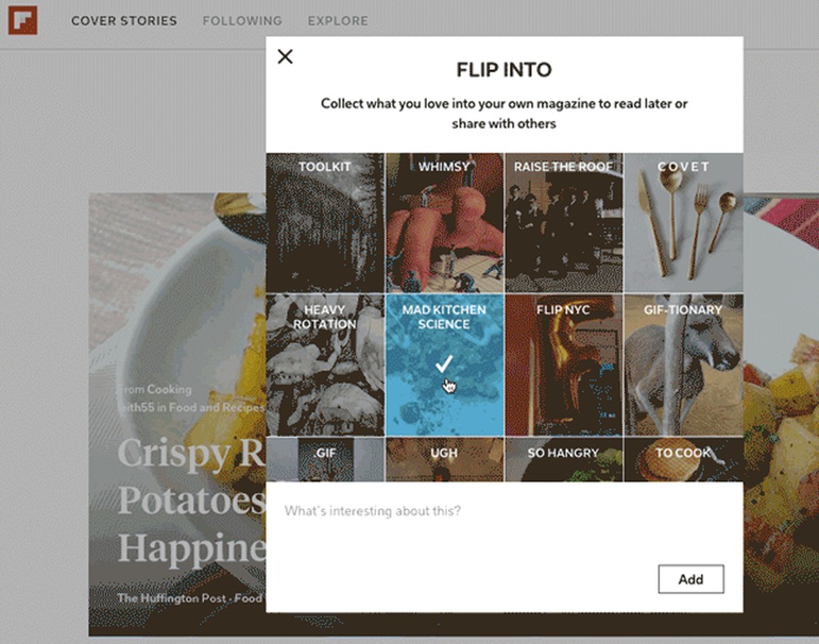This screenshot has width=819, height=644.
Task: Select the GIF magazine
Action: (x=325, y=458)
